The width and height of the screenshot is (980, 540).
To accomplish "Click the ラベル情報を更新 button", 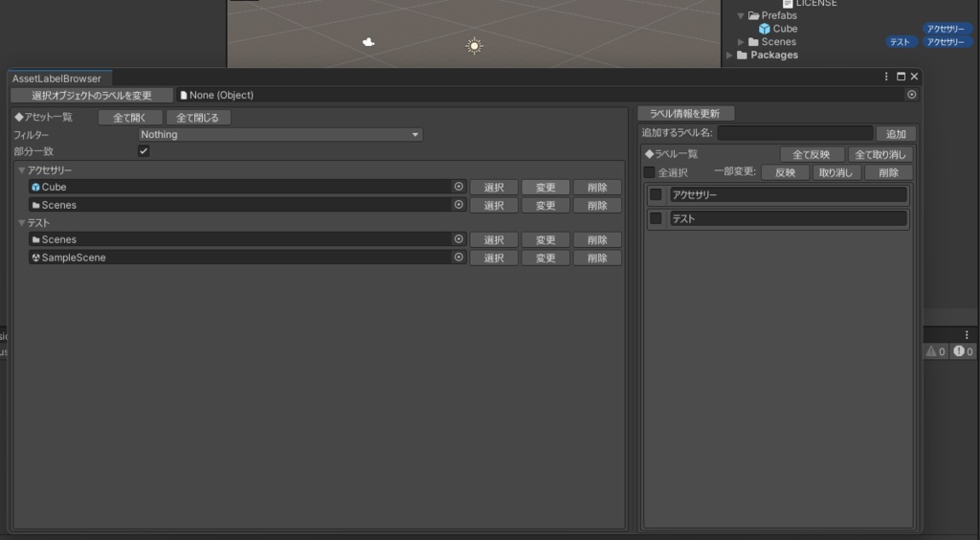I will [685, 114].
